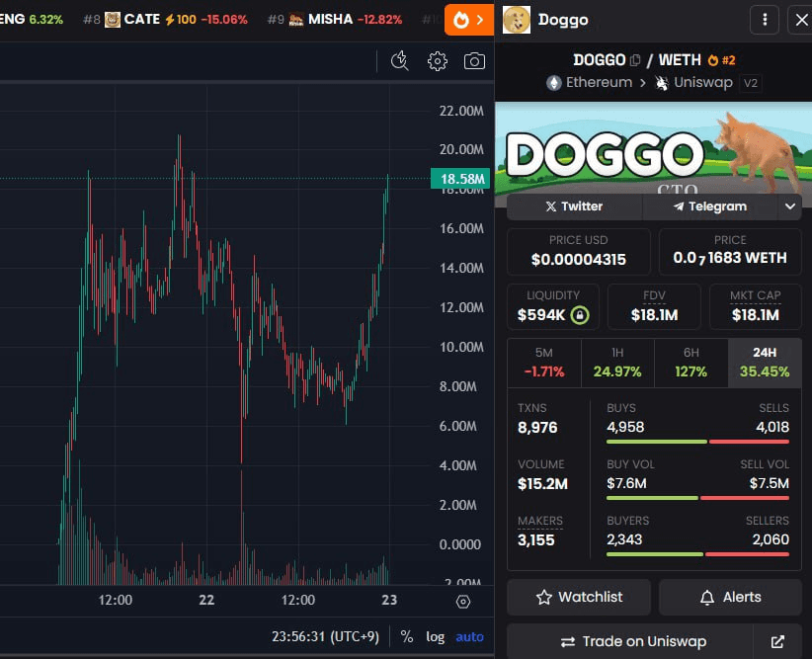This screenshot has height=659, width=812.
Task: Open the chart timezone 23:56:31 (UTC+9)
Action: [x=325, y=636]
